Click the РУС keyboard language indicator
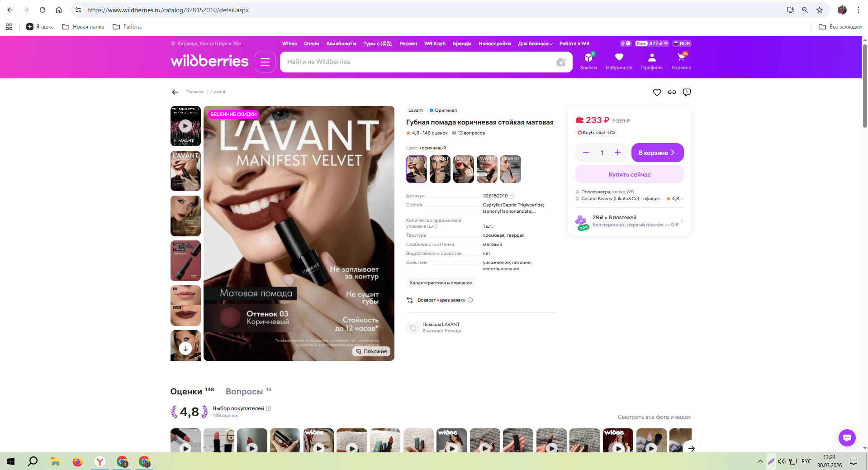 [x=806, y=461]
